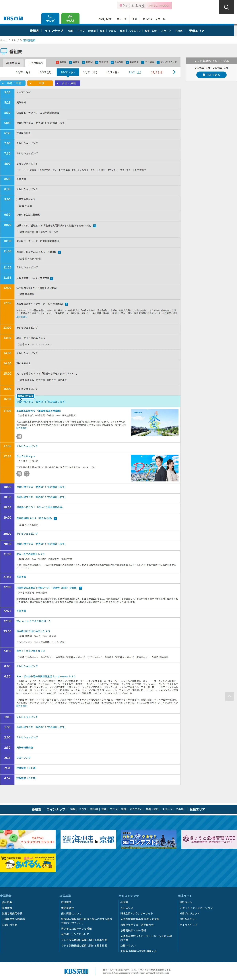
Task: Open the X icon for きょうとDays
Action: point(27,474)
